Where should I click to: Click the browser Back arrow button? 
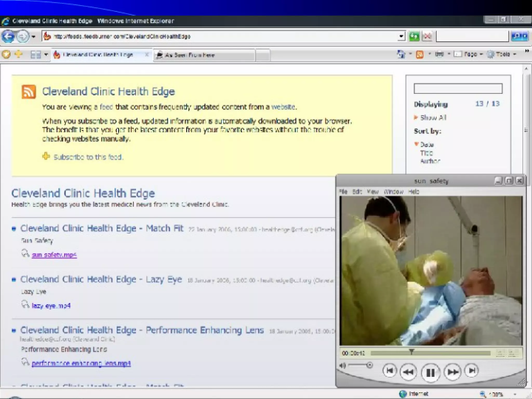(x=8, y=36)
